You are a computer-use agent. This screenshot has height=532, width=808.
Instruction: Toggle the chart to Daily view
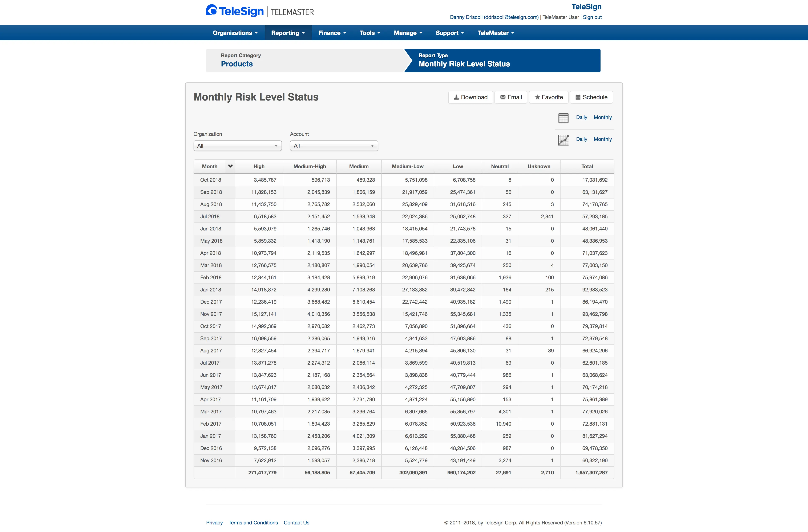click(x=582, y=139)
